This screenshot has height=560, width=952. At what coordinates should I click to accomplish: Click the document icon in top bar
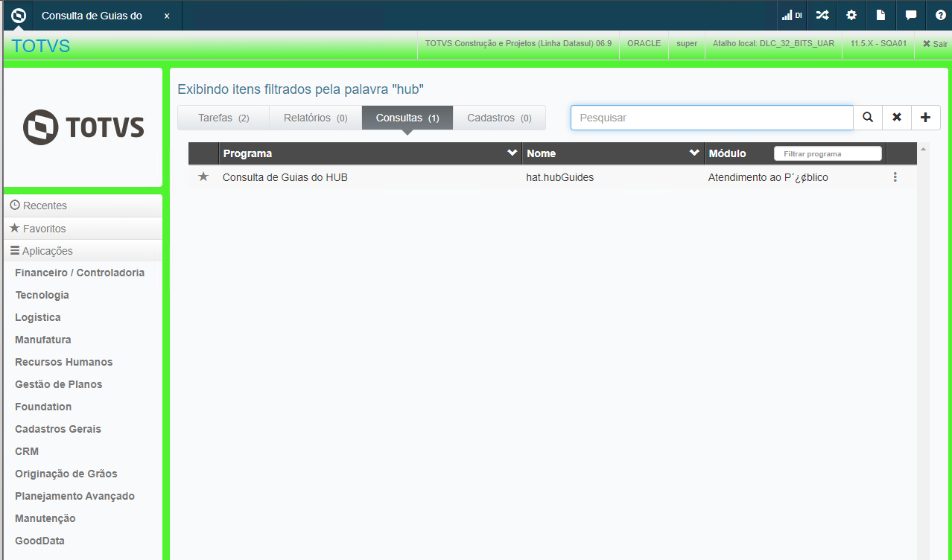click(x=880, y=15)
